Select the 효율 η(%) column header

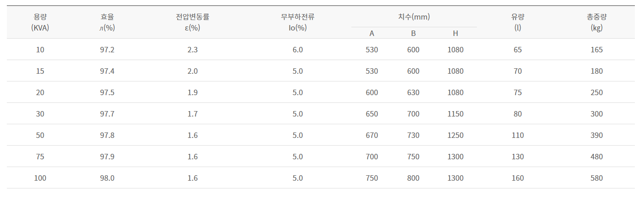(x=107, y=22)
